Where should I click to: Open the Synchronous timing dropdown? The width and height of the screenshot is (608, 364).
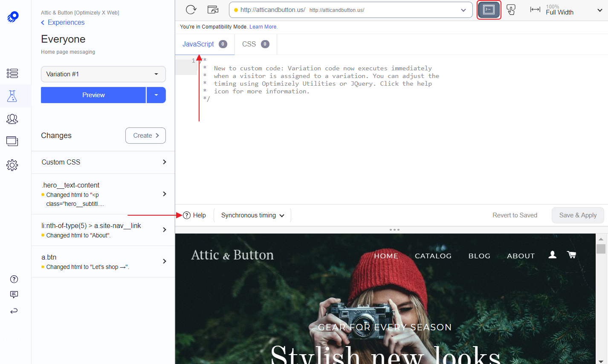252,215
